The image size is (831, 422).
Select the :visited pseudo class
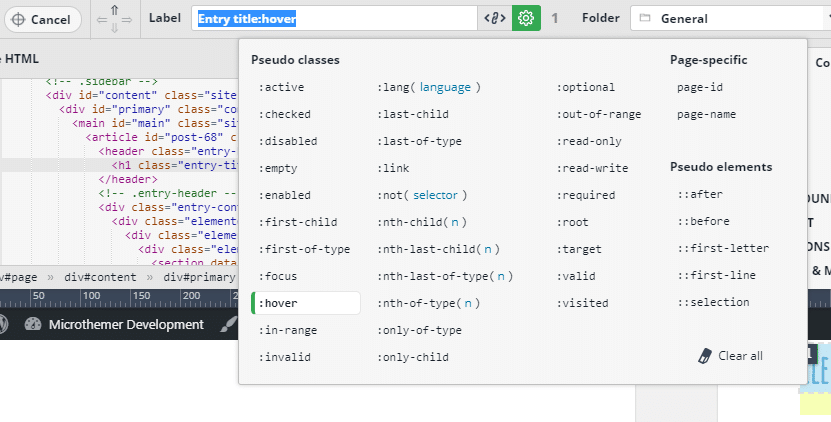[582, 304]
